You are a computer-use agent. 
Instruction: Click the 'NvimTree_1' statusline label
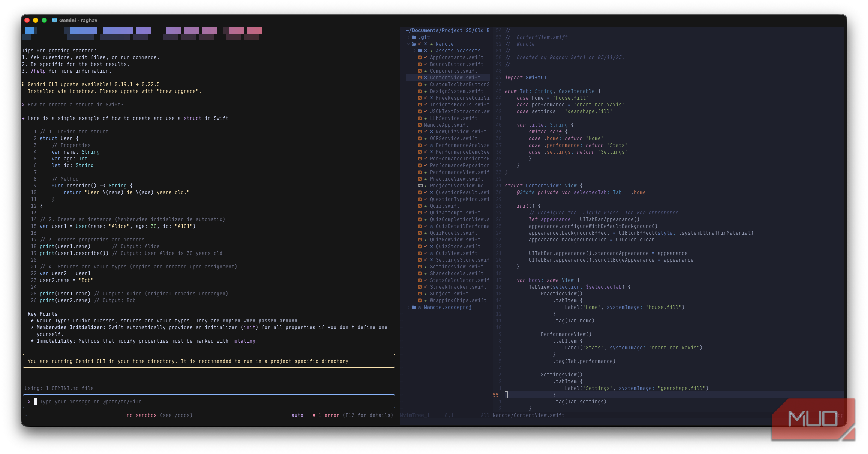point(415,415)
